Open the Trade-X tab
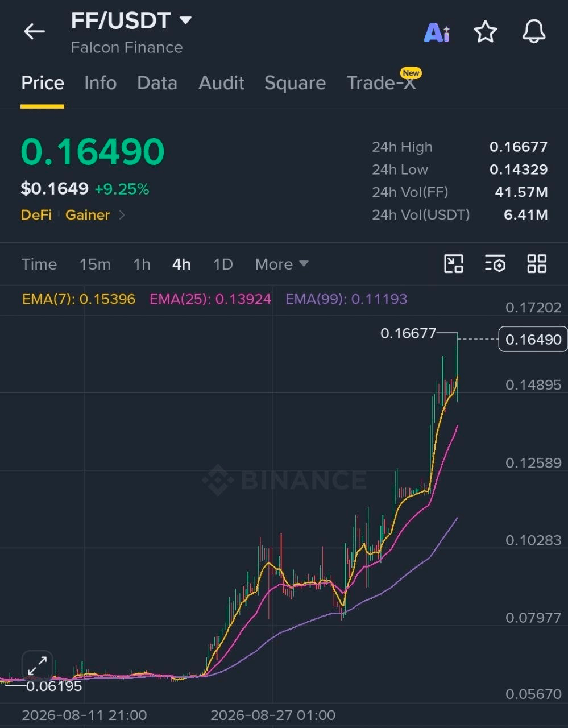Screen dimensions: 568x728 (381, 83)
